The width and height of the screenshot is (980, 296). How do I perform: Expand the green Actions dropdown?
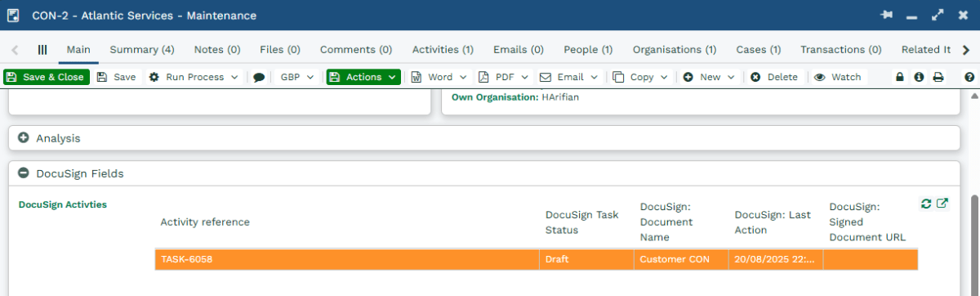click(363, 77)
